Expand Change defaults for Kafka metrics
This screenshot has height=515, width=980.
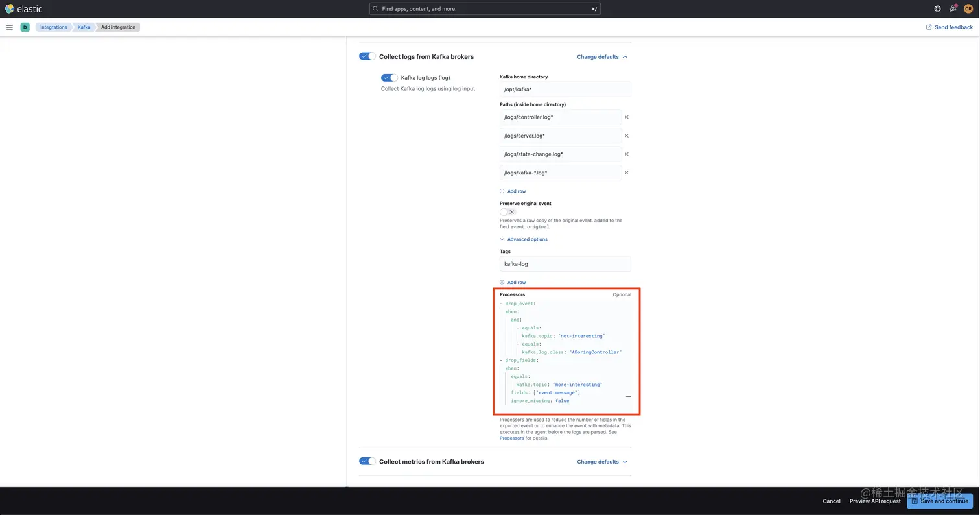click(x=602, y=462)
